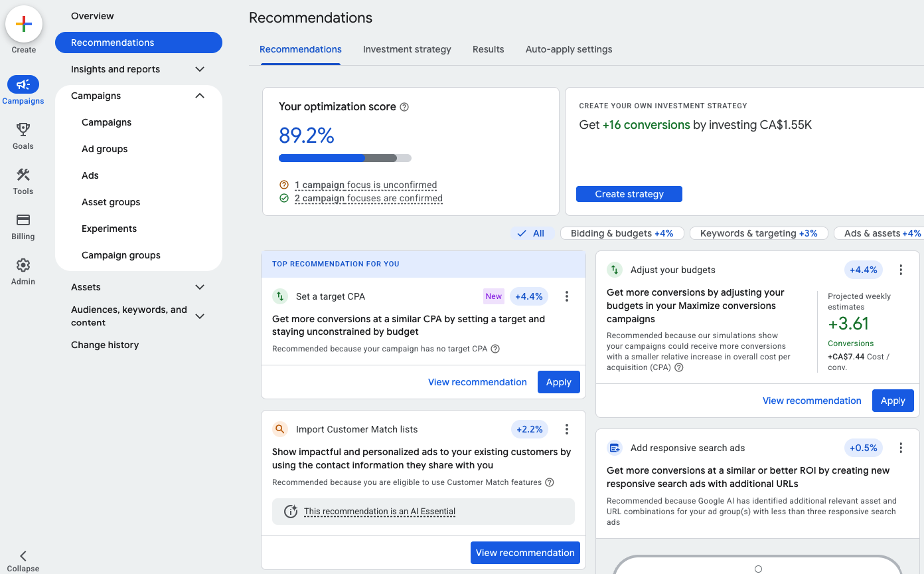Click '1 campaign focus is unconfirmed' link

tap(366, 185)
